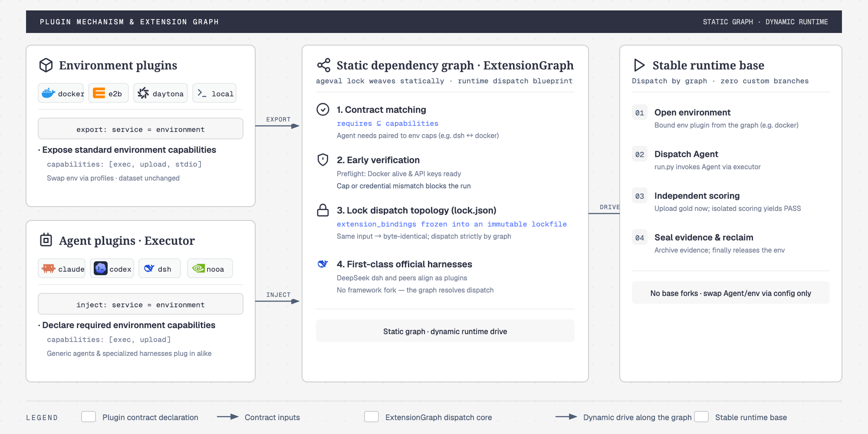Screen dimensions: 868x434
Task: Select the codex agent chip
Action: pyautogui.click(x=112, y=268)
